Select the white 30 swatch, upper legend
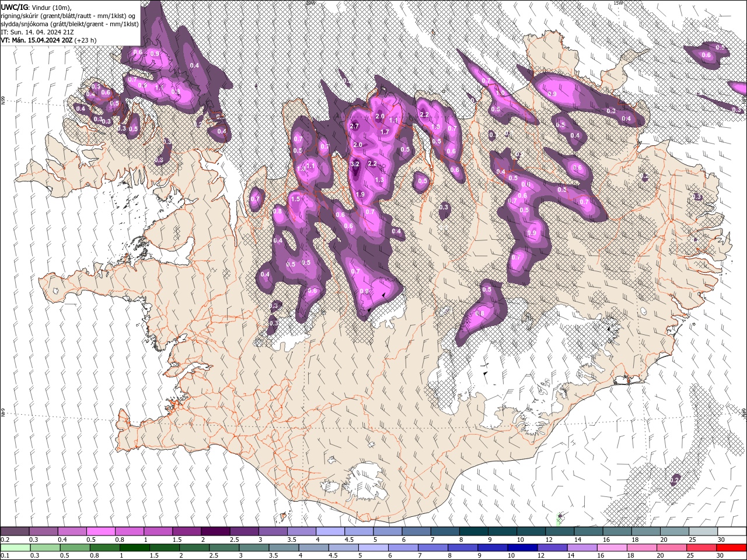The image size is (747, 560). pos(732,531)
